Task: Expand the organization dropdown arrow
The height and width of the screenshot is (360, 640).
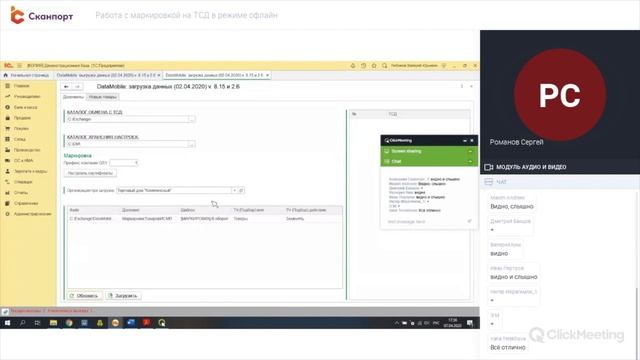Action: pyautogui.click(x=234, y=191)
